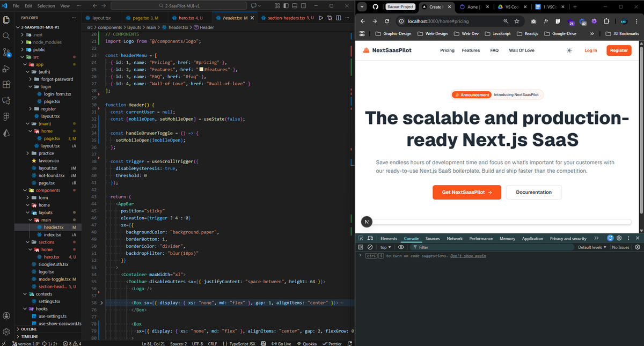Toggle the panel layout control in VS Code titlebar

pos(296,5)
